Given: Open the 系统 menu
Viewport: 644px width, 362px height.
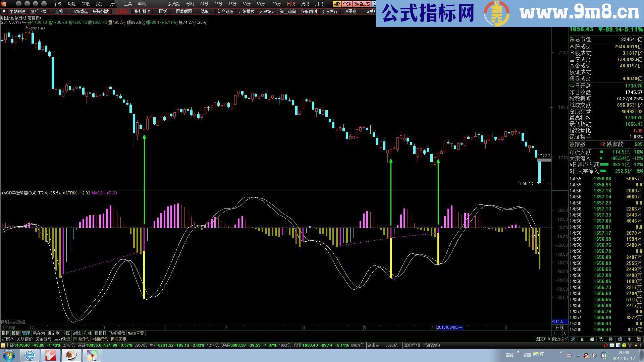Looking at the screenshot, I should tap(58, 4).
